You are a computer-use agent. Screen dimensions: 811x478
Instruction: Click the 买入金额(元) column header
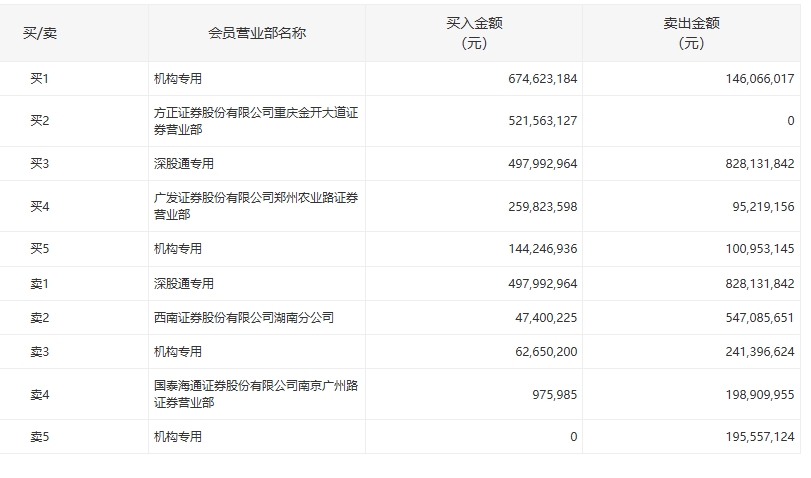[x=474, y=33]
